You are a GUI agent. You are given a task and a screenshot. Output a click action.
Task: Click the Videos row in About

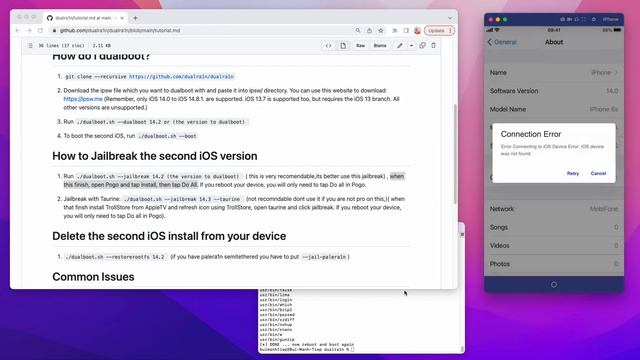click(554, 246)
